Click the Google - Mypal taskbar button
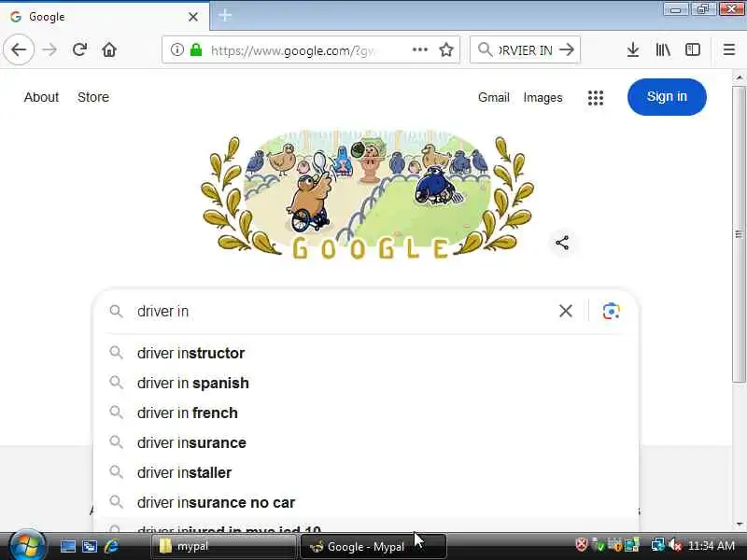The image size is (747, 560). click(373, 546)
